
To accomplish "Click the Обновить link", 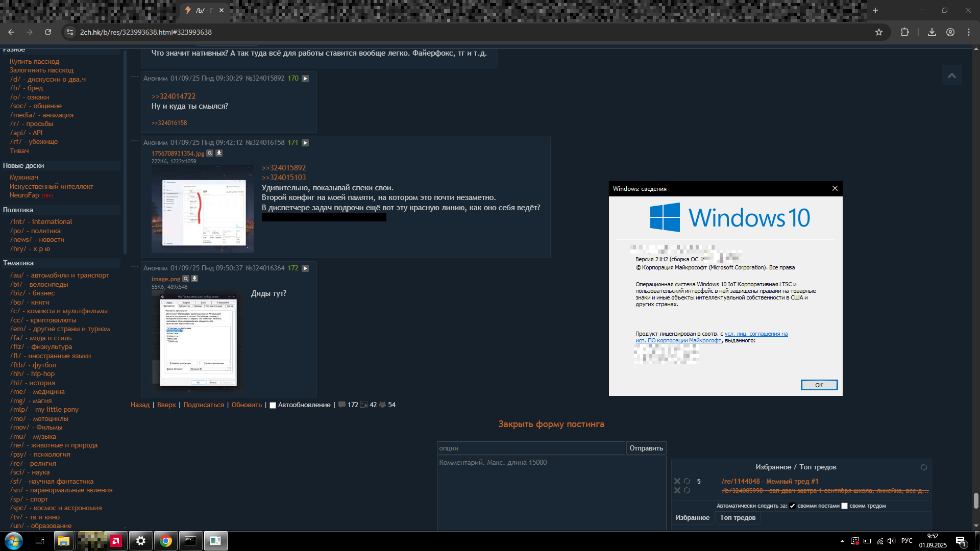I will (x=247, y=405).
